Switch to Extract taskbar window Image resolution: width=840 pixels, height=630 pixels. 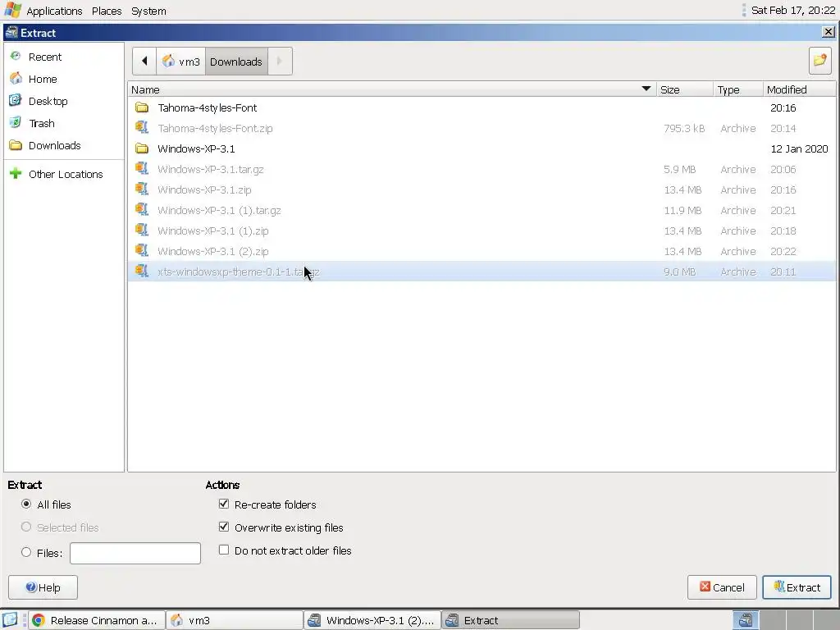pos(510,620)
